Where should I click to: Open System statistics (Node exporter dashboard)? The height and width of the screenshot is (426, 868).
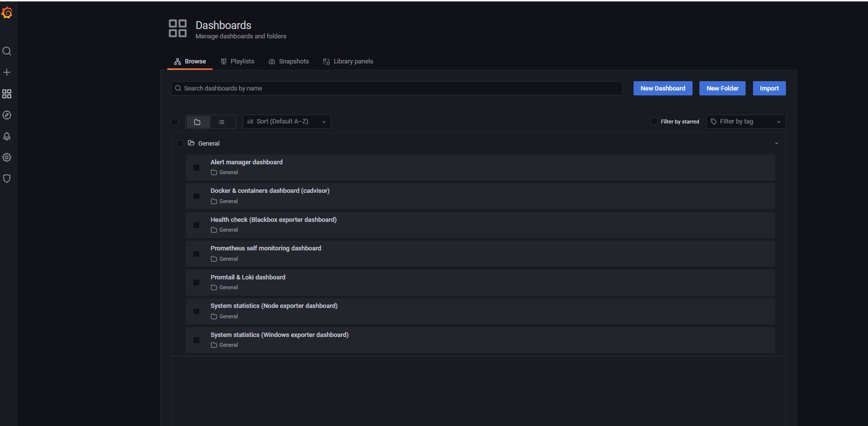click(x=274, y=306)
